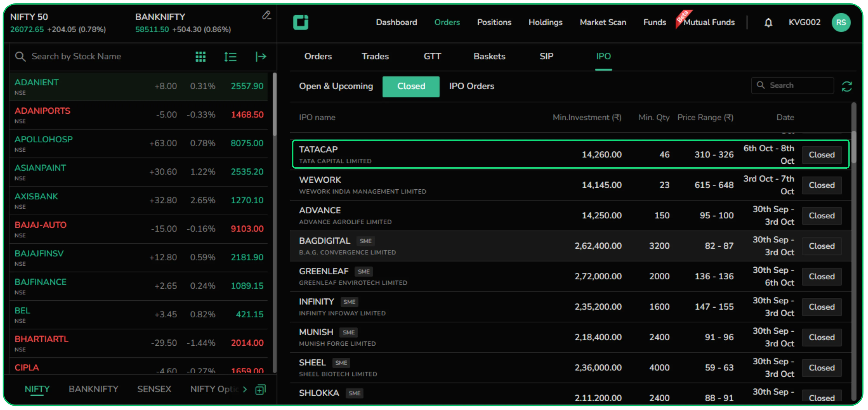Switch to Open & Upcoming IPOs
This screenshot has width=868, height=410.
(x=336, y=86)
